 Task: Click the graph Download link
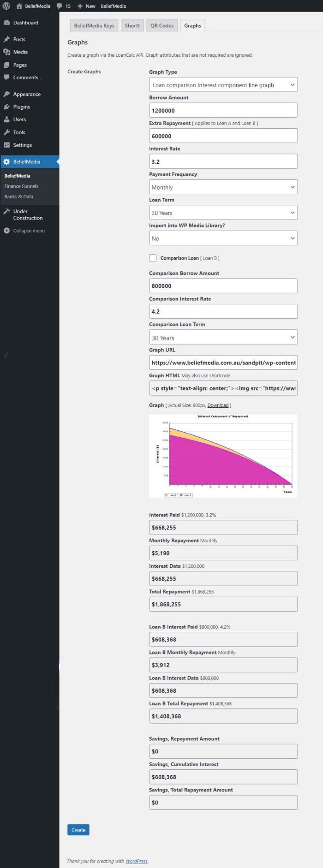tap(218, 405)
